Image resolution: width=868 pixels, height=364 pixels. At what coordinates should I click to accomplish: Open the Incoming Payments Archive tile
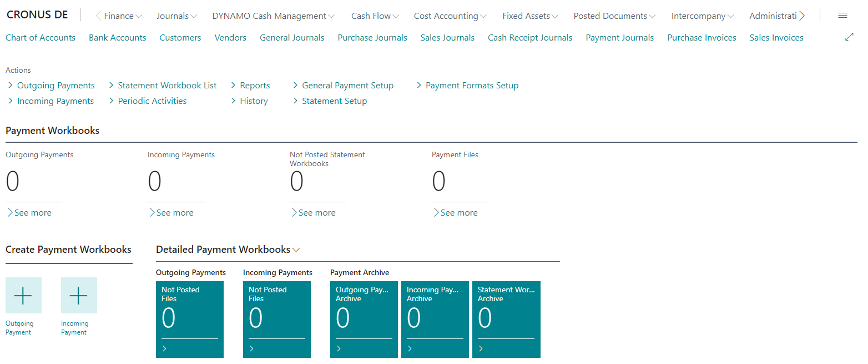click(435, 319)
